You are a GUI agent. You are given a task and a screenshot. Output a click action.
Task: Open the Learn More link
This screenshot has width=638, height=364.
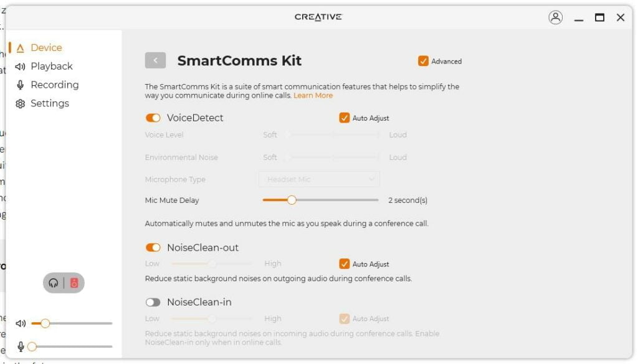pos(313,96)
